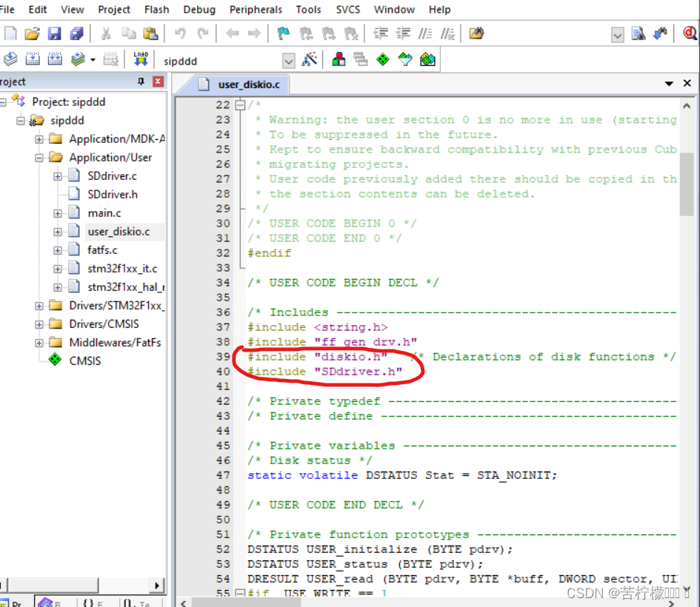Image resolution: width=700 pixels, height=607 pixels.
Task: Close the Project panel
Action: point(158,81)
